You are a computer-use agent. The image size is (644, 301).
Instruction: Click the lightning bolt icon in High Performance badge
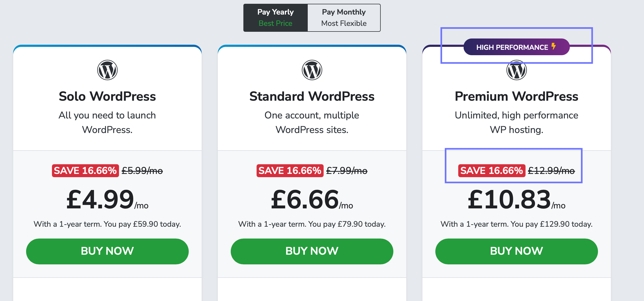554,46
